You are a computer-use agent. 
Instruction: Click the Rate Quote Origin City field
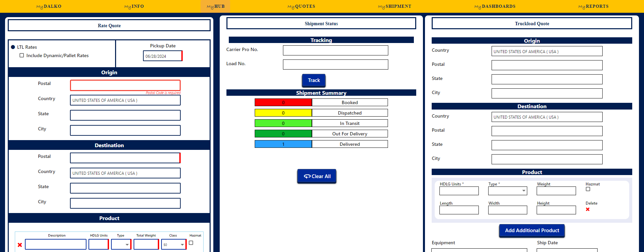125,130
